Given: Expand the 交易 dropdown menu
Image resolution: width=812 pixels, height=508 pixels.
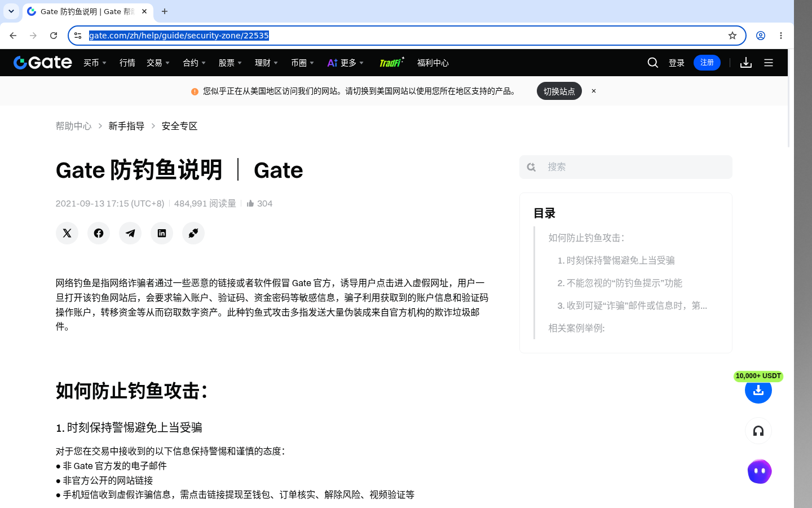Looking at the screenshot, I should pyautogui.click(x=158, y=63).
